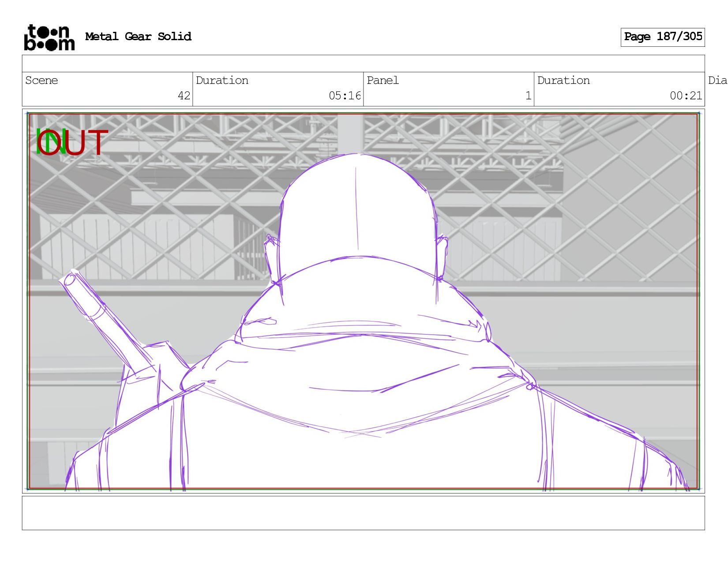
Task: Click the 'Duration' label beside Scene
Action: 222,80
